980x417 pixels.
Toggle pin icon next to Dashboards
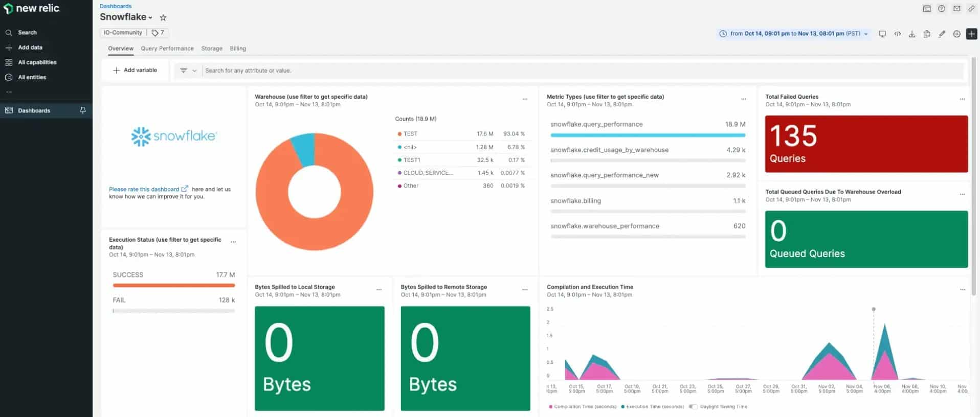(x=83, y=110)
